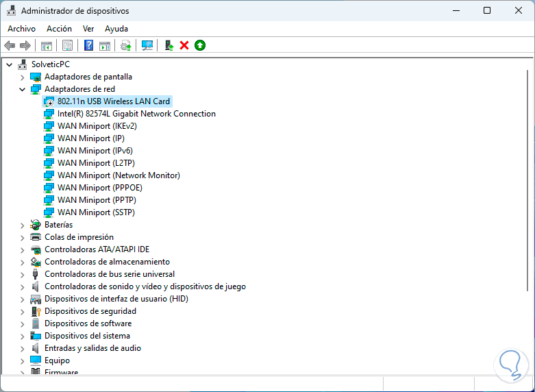
Task: Open the Archivo menu
Action: (x=21, y=29)
